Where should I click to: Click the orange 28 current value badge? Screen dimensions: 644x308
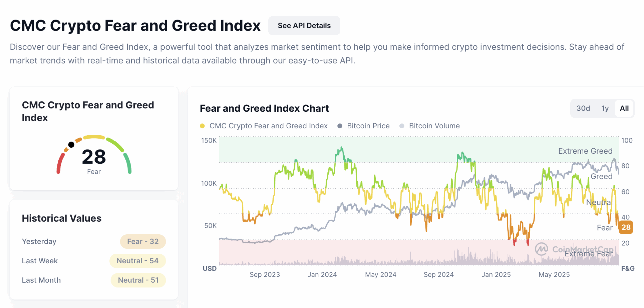(626, 227)
